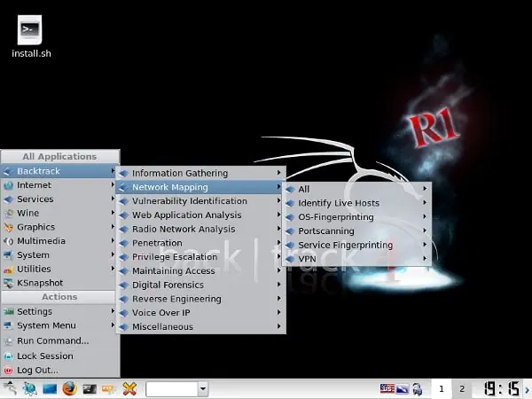This screenshot has height=399, width=532.
Task: Click the Graphics menu icon
Action: click(9, 227)
